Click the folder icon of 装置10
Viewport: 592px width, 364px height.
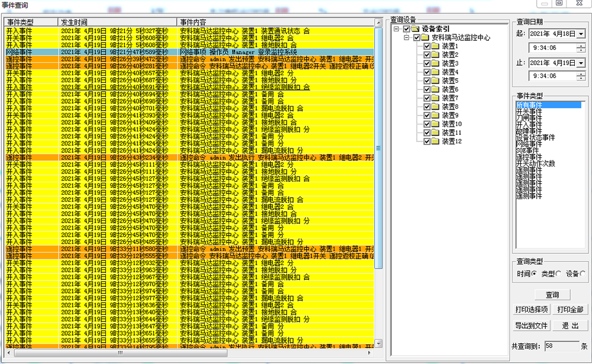tap(435, 124)
